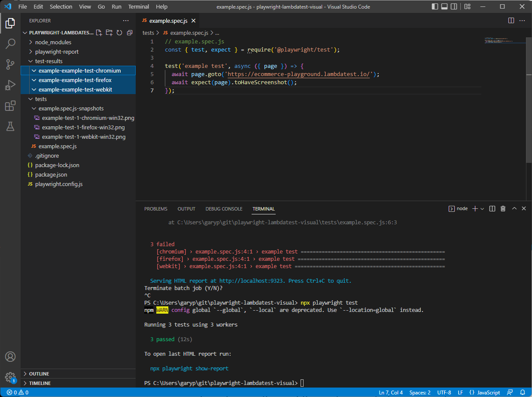Open the Testing flask icon view
The width and height of the screenshot is (532, 397).
[10, 126]
